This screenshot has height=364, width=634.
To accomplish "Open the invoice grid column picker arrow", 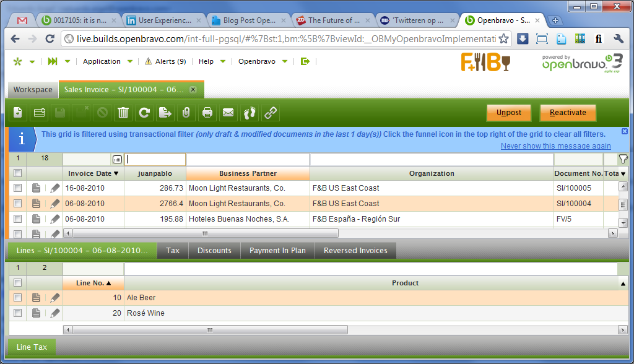I will [x=623, y=173].
